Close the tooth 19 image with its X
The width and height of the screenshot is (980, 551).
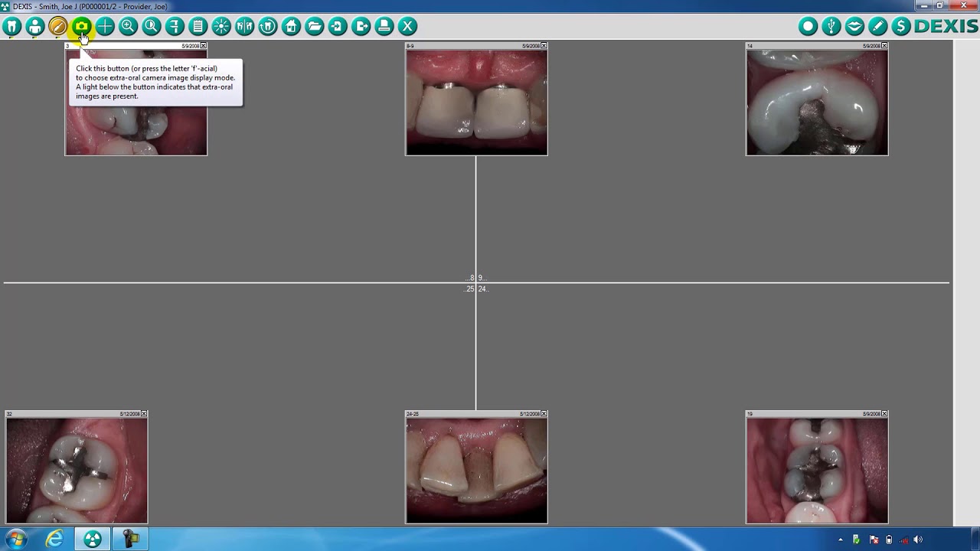tap(885, 414)
